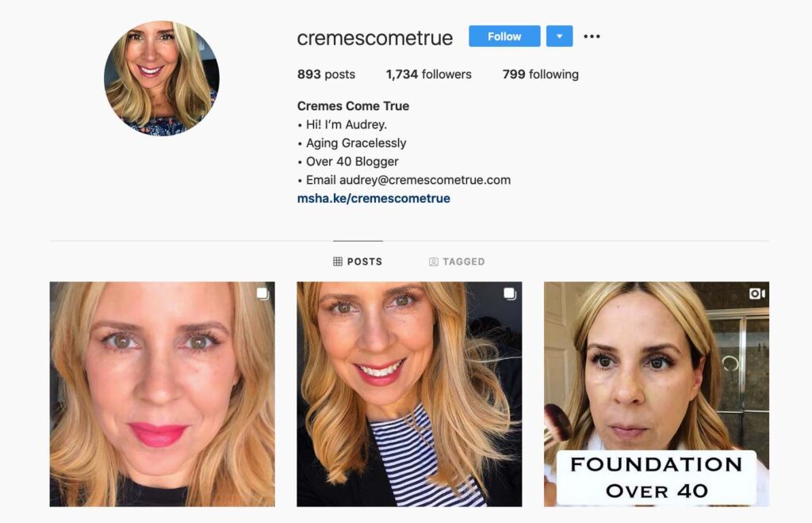Click the posts grid icon
Image resolution: width=812 pixels, height=523 pixels.
[338, 261]
